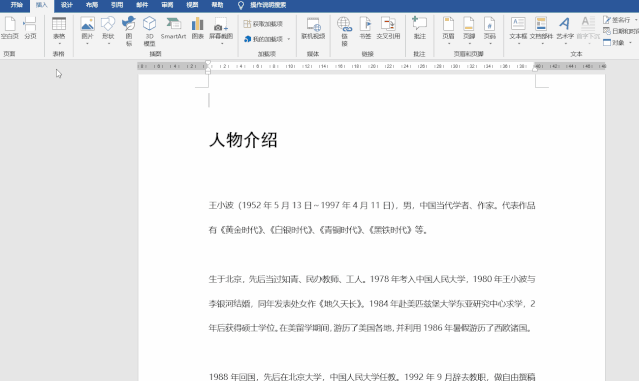Insert date and time (日期和时间)
The width and height of the screenshot is (639, 381).
pyautogui.click(x=621, y=31)
